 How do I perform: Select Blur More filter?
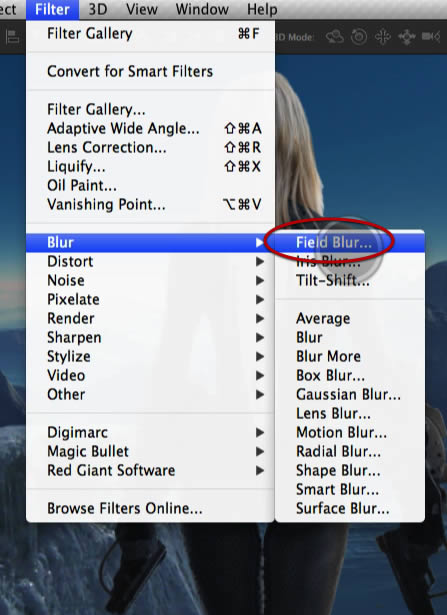[350, 356]
